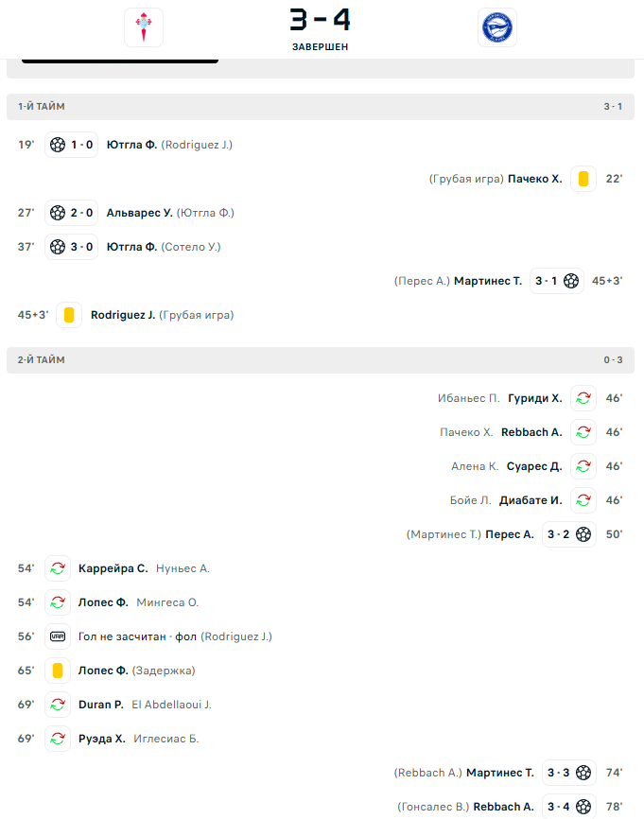Click the Alaves away team logo

(x=497, y=27)
